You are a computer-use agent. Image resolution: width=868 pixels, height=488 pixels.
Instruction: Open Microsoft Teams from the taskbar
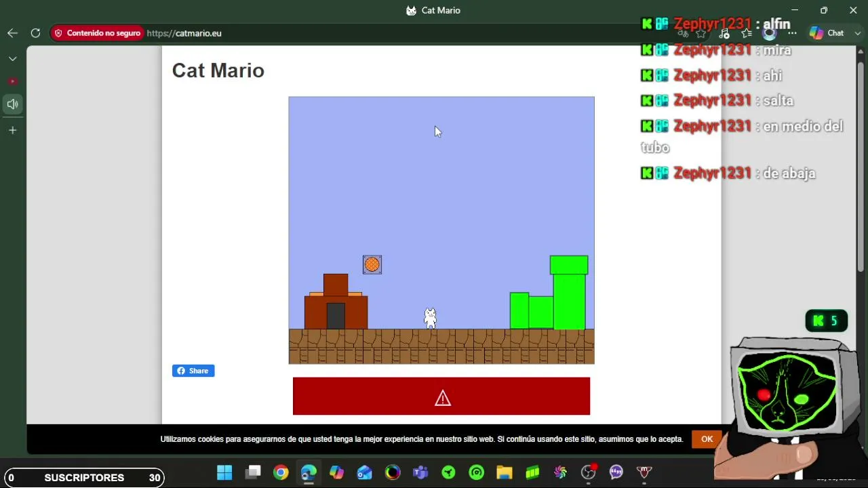click(420, 472)
